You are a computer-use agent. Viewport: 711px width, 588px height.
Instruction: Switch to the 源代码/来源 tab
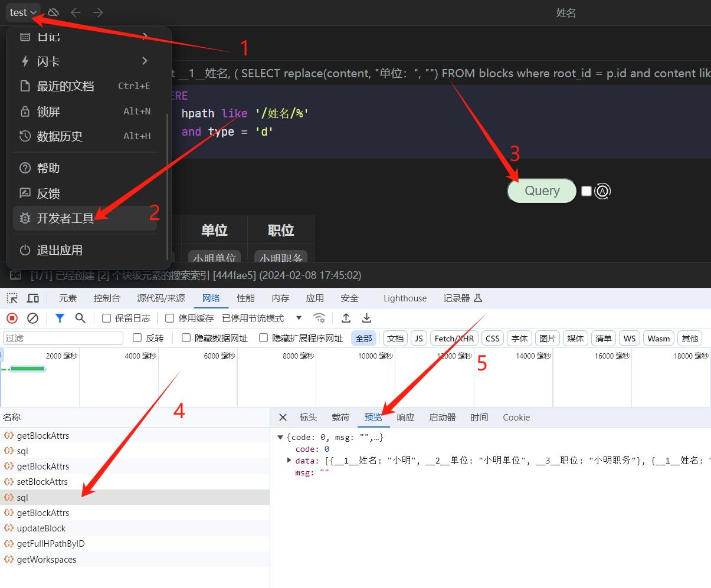pyautogui.click(x=161, y=298)
